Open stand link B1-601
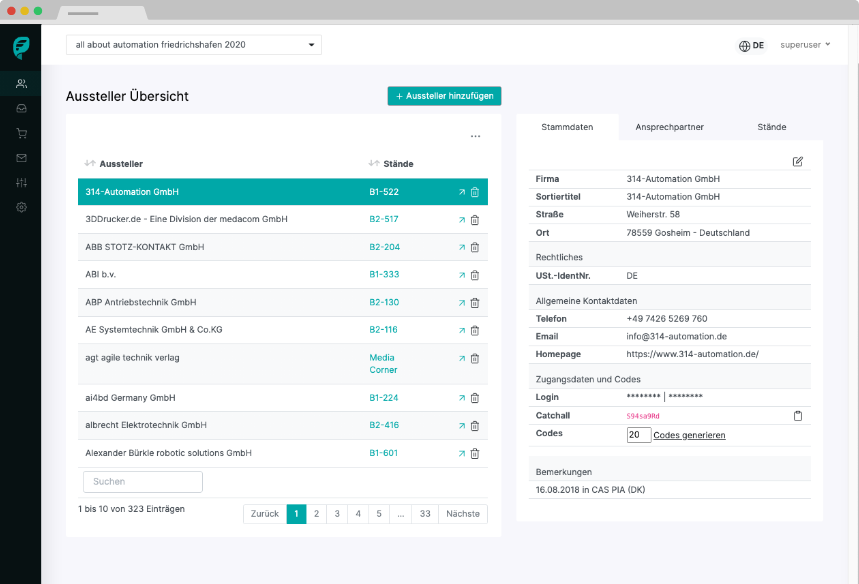Screen dimensions: 859x584 (383, 453)
